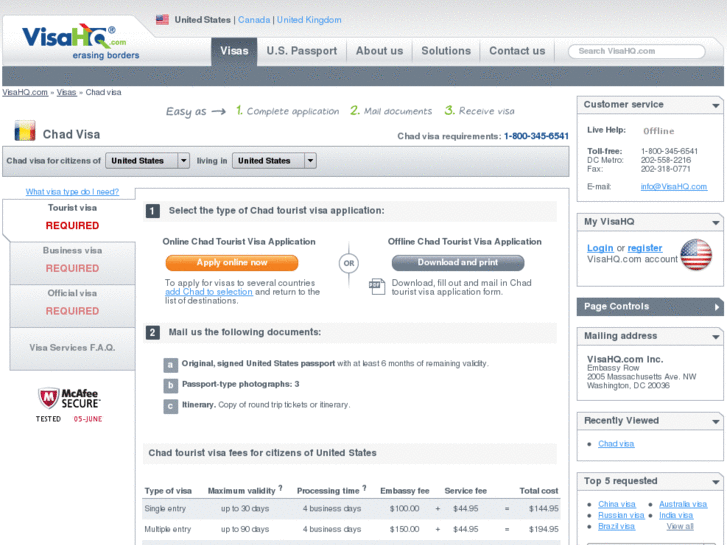
Task: Click the Login link
Action: click(600, 248)
